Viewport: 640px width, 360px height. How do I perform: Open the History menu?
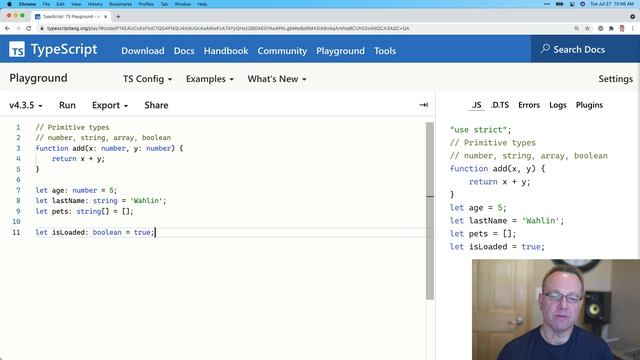point(95,4)
